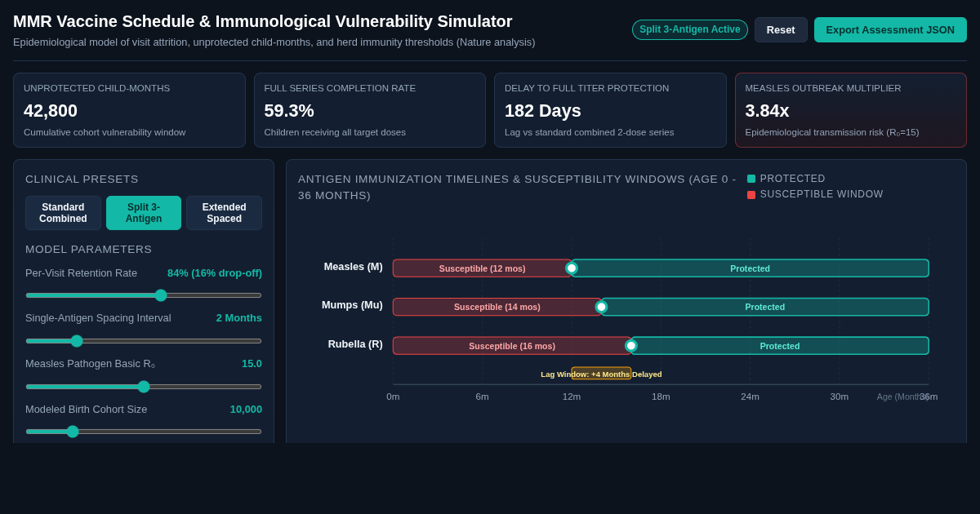The height and width of the screenshot is (514, 980).
Task: Click the 3.84x outbreak multiplier value
Action: 767,111
